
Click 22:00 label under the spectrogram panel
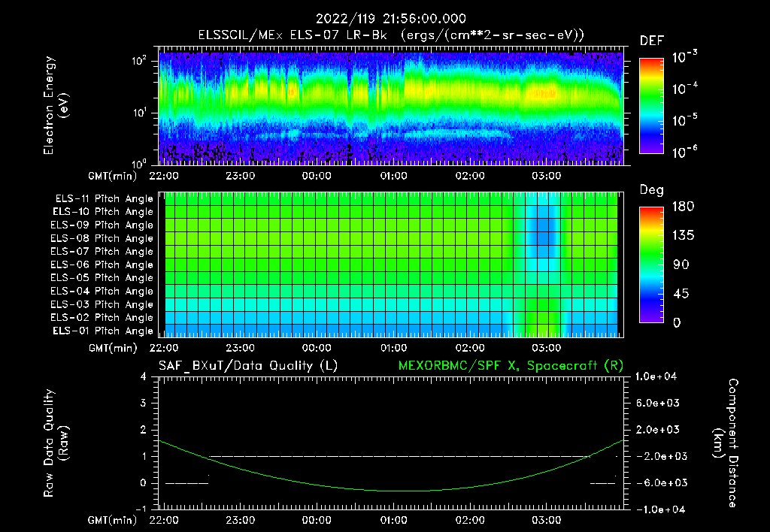[x=163, y=176]
